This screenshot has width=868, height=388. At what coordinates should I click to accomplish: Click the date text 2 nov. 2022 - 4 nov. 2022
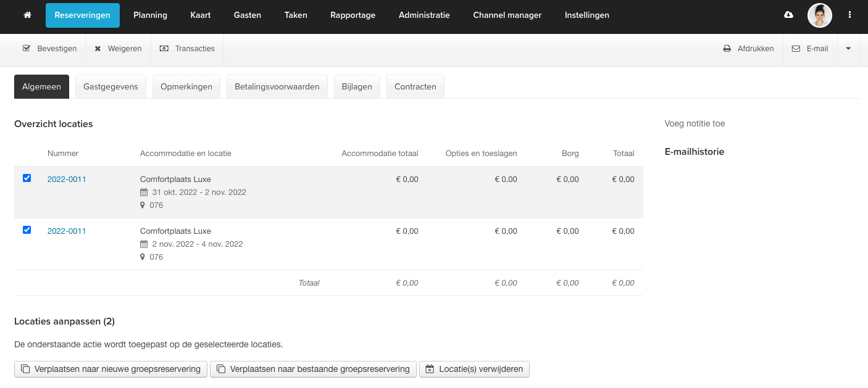198,244
